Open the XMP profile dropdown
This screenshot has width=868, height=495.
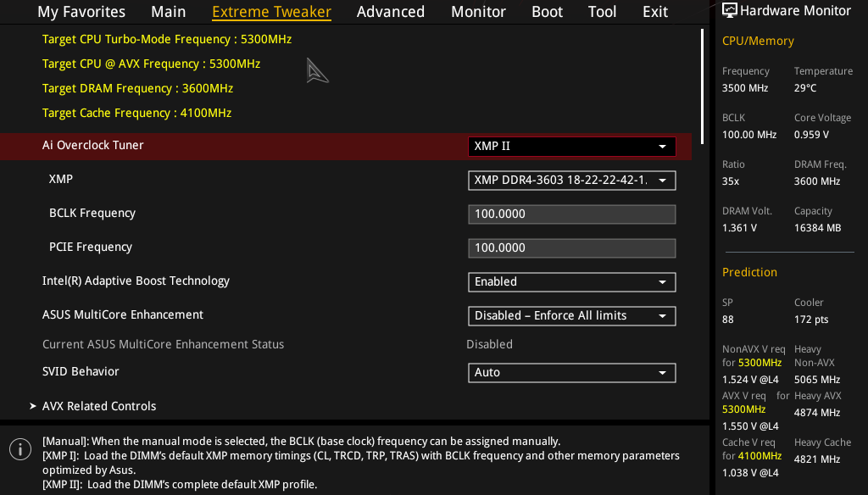(x=572, y=181)
